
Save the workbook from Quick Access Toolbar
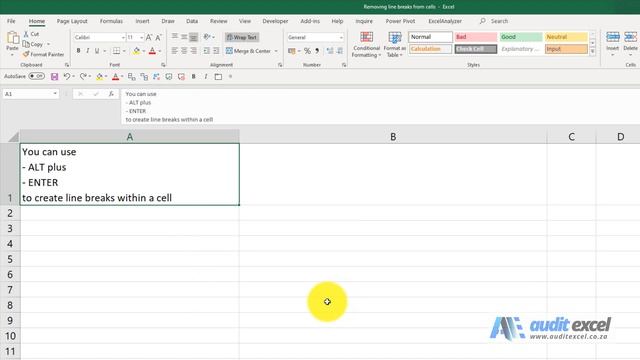54,76
